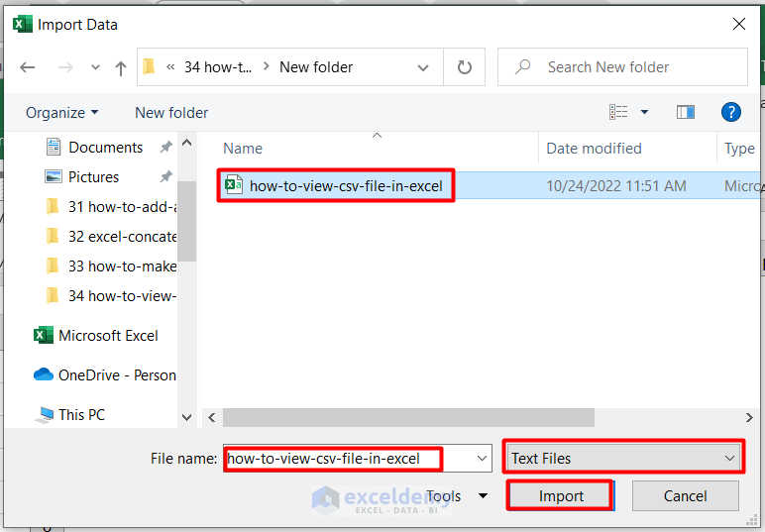Click the folder icon beside 33 how-to-make

point(53,266)
